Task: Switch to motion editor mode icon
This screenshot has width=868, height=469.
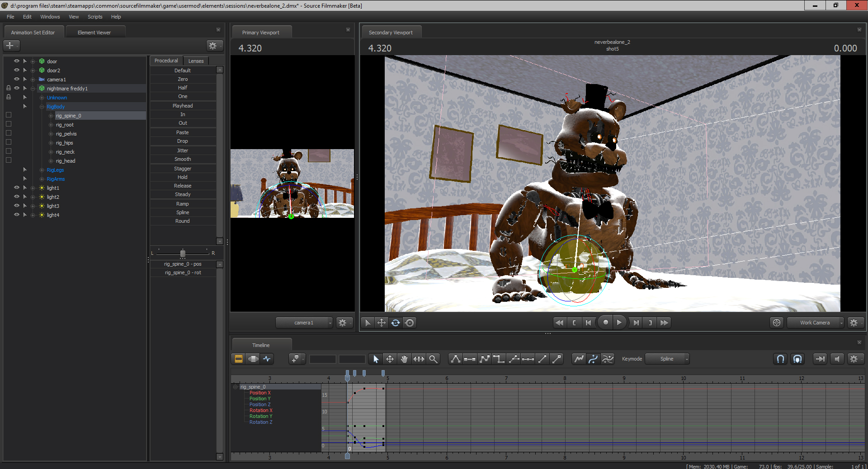Action: click(x=253, y=359)
